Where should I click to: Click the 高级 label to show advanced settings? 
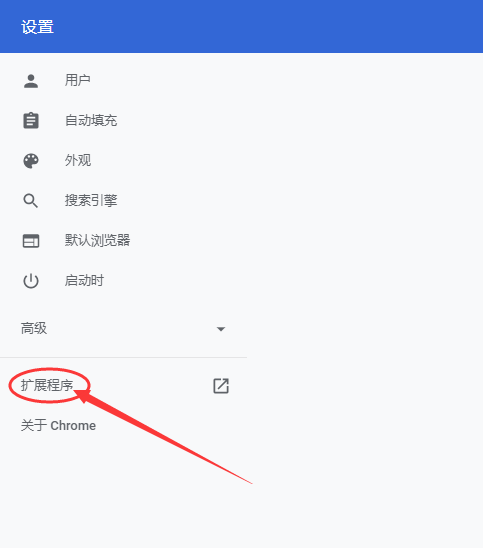tap(34, 329)
